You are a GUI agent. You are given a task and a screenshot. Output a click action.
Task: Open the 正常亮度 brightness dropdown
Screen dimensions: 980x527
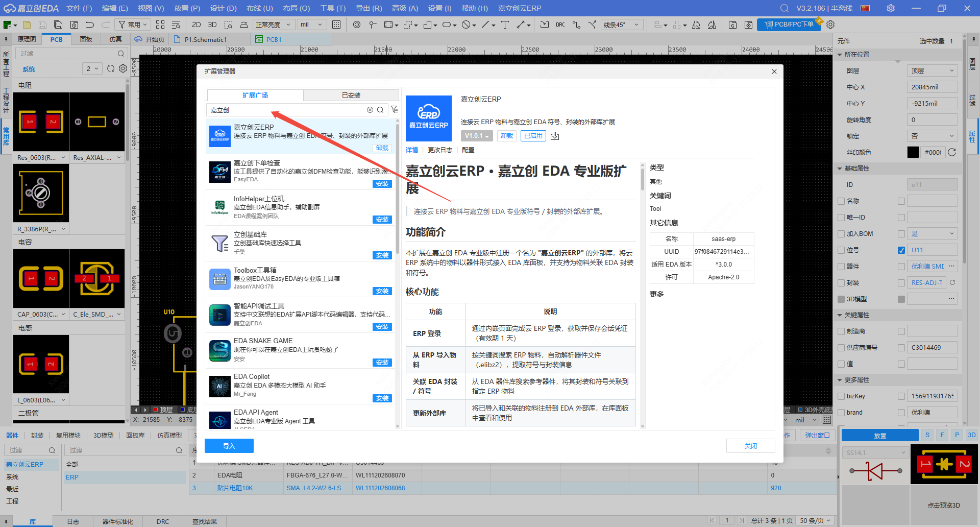(x=273, y=25)
